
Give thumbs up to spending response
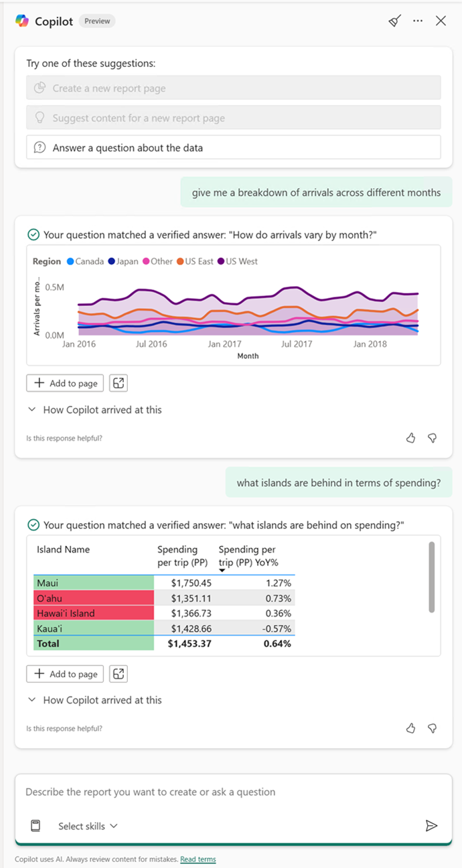click(x=411, y=728)
